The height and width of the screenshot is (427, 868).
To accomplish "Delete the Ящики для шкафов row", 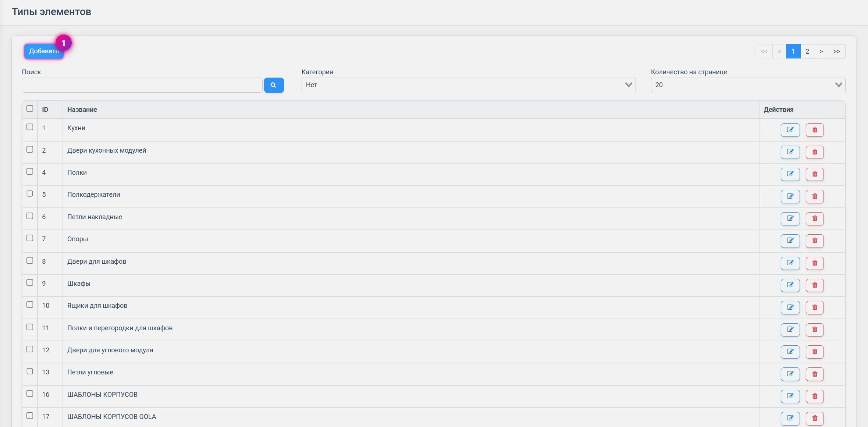I will tap(814, 307).
